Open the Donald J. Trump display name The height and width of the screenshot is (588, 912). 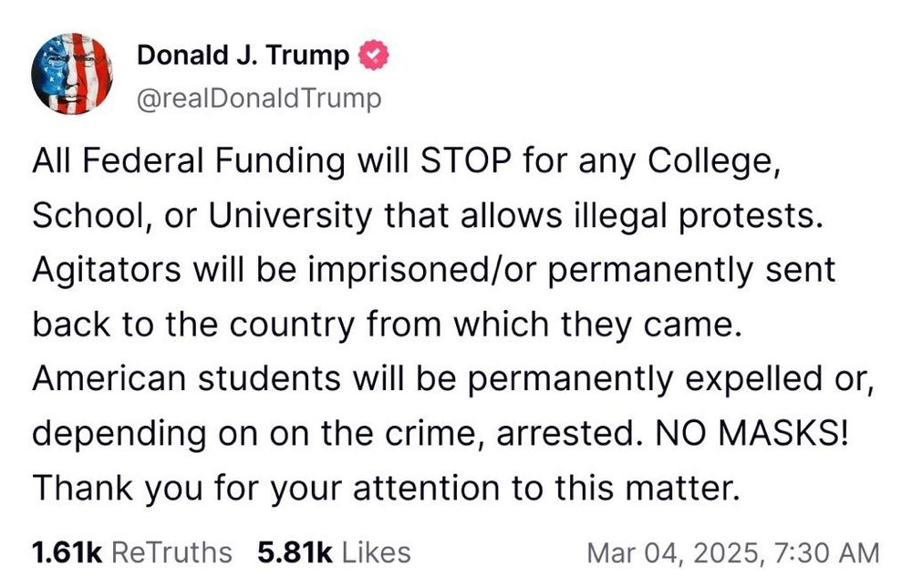243,56
